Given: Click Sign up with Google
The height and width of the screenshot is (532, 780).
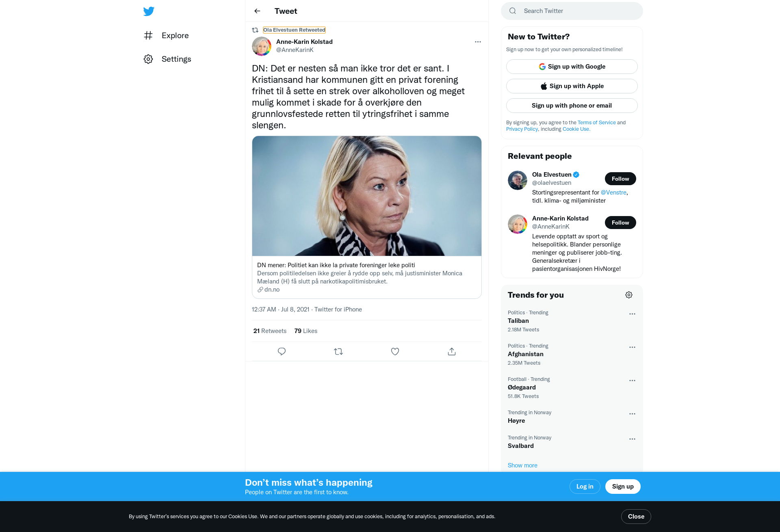Looking at the screenshot, I should click(x=572, y=67).
